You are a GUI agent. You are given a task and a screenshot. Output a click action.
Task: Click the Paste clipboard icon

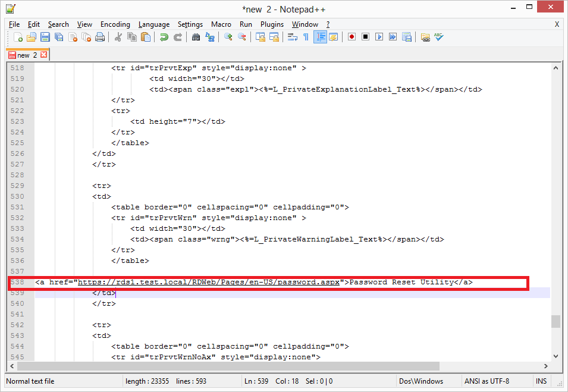(x=146, y=37)
